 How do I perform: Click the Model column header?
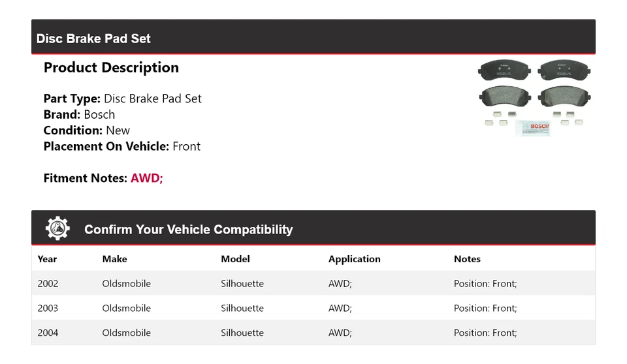(x=235, y=259)
